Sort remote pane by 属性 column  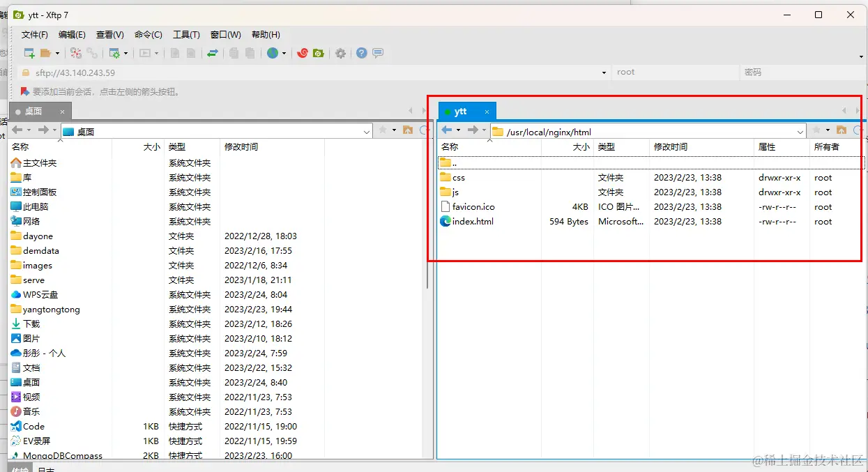pos(782,147)
